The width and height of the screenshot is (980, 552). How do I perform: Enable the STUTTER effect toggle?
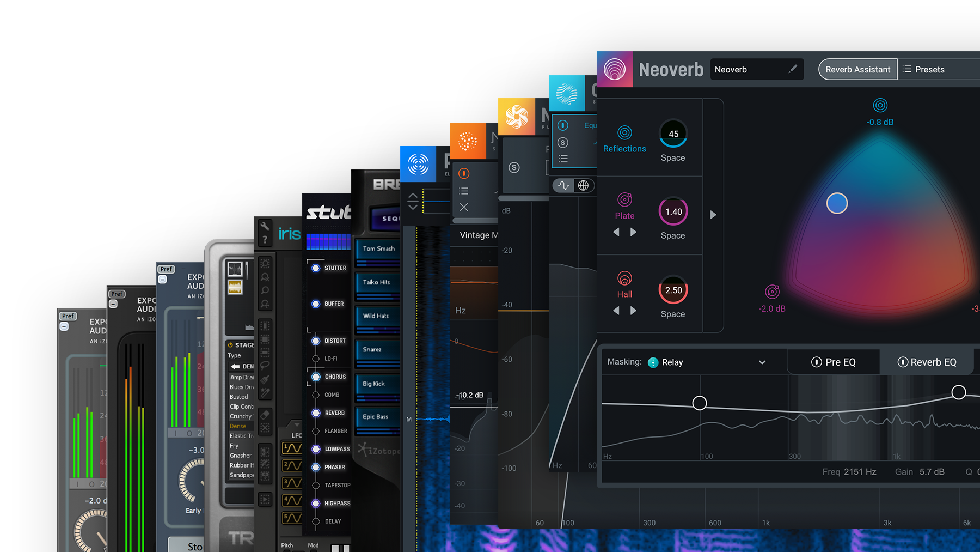[x=316, y=268]
